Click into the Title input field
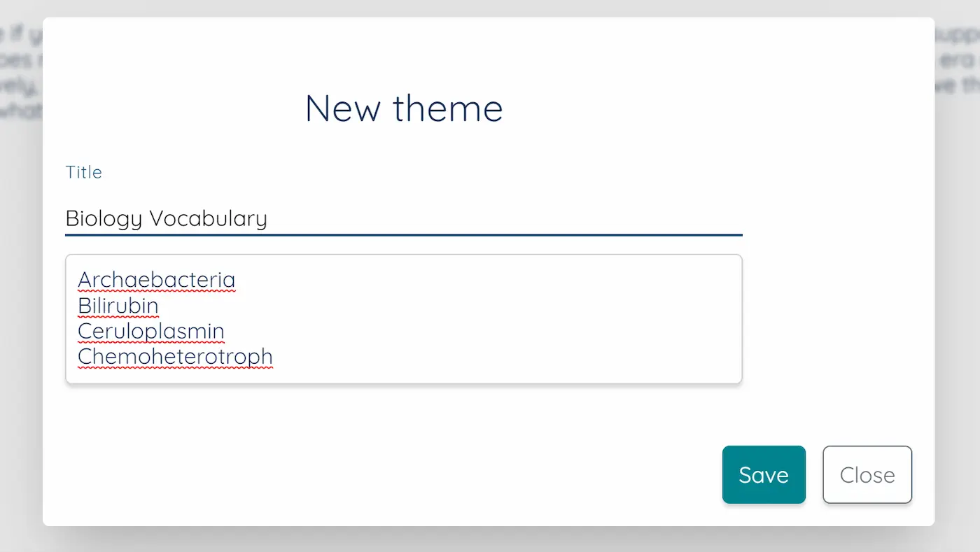 pos(420,218)
